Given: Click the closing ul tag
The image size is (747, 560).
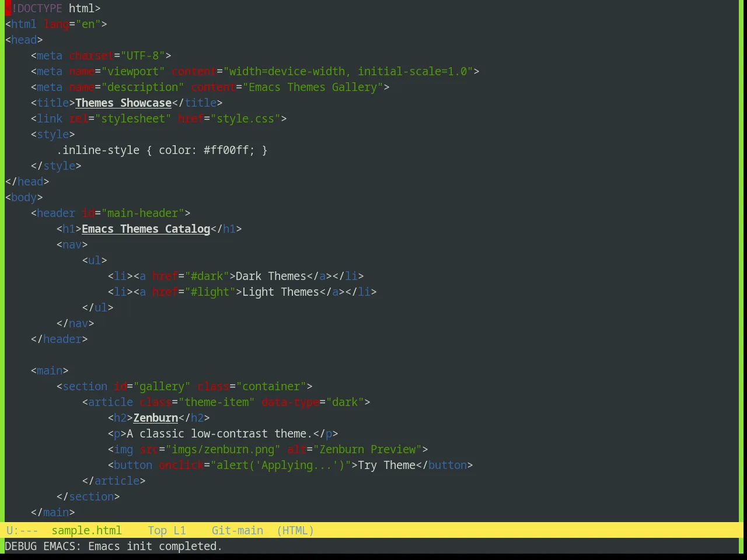Looking at the screenshot, I should pyautogui.click(x=98, y=307).
